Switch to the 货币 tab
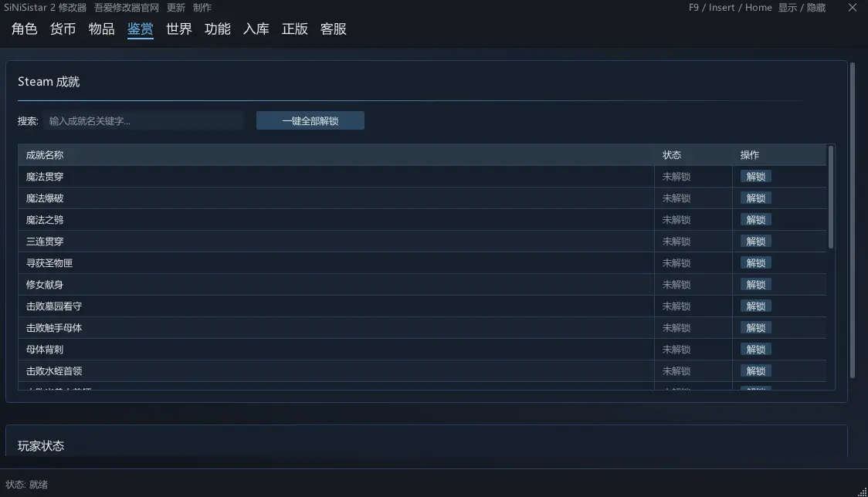868x497 pixels. 63,29
